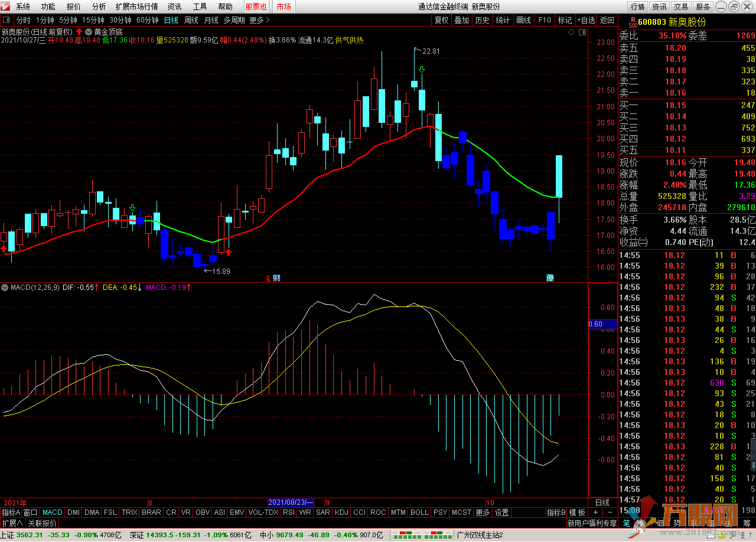Image resolution: width=756 pixels, height=542 pixels.
Task: Select the 分时 period
Action: 23,20
